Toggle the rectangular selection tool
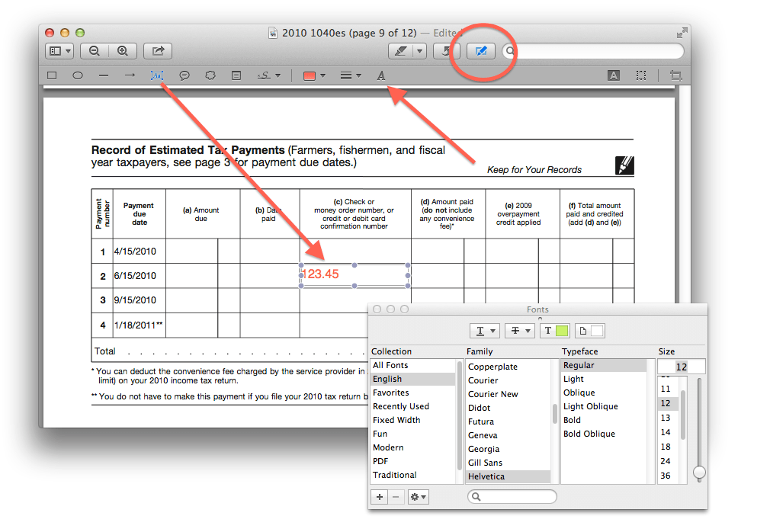 642,75
